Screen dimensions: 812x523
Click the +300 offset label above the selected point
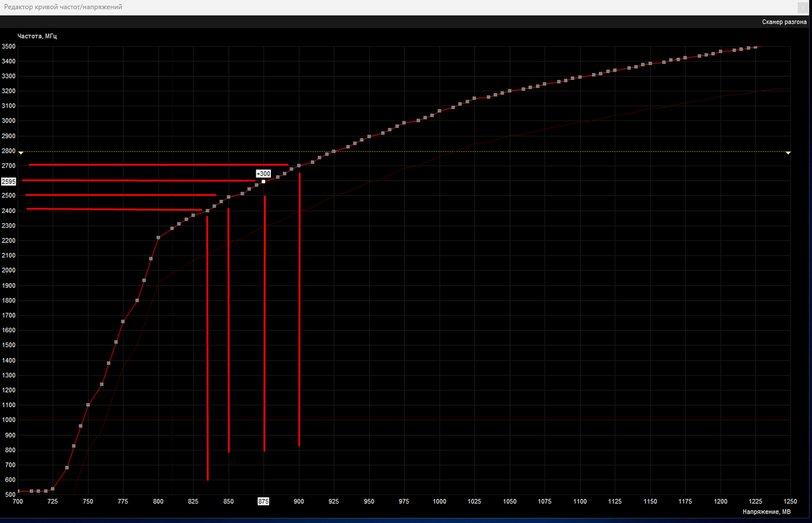[x=262, y=174]
